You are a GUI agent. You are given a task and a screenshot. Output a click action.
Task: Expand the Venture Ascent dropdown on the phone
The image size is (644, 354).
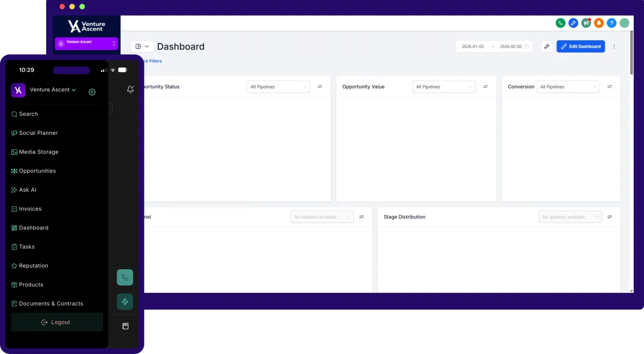coord(53,90)
